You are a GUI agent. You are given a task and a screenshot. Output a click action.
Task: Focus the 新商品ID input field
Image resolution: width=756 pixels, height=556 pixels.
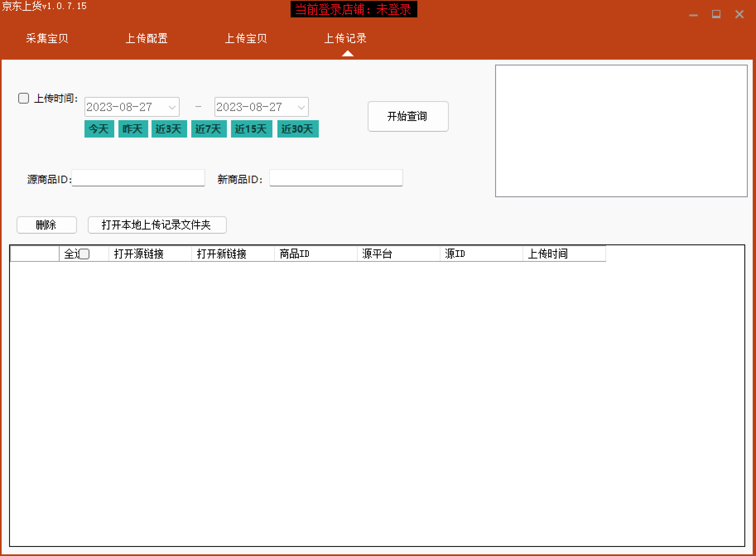pyautogui.click(x=336, y=178)
